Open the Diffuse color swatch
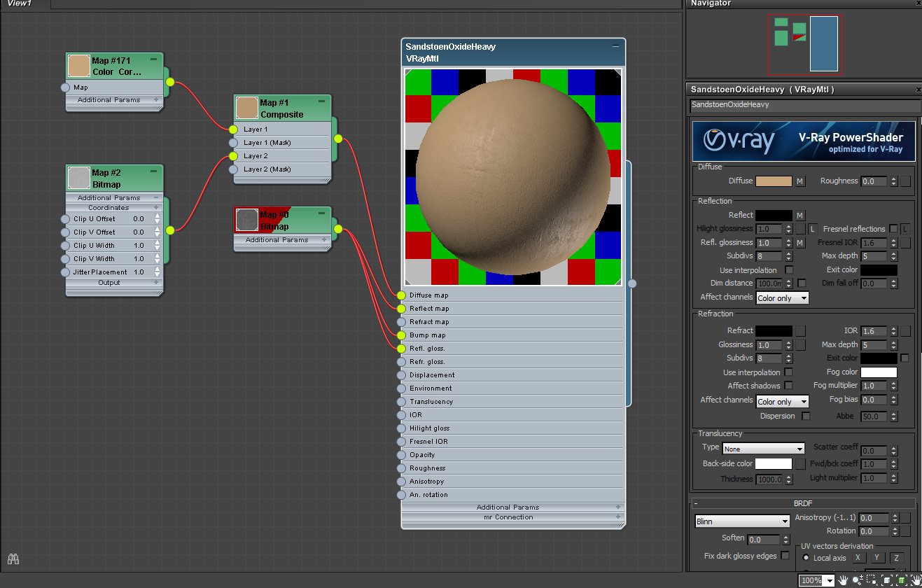Viewport: 922px width, 588px height. click(x=774, y=181)
